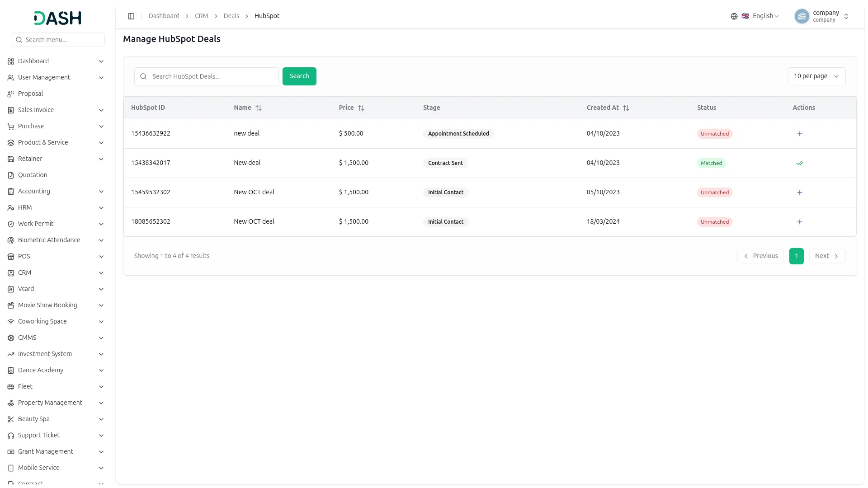868x488 pixels.
Task: Click the Biometric Attendance fingerprint icon
Action: [11, 240]
